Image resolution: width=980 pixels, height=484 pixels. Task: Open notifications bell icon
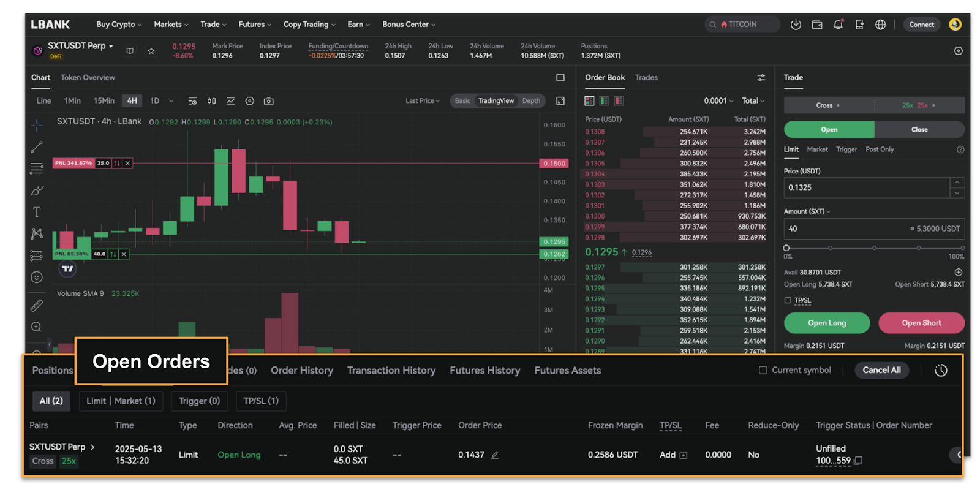(839, 25)
